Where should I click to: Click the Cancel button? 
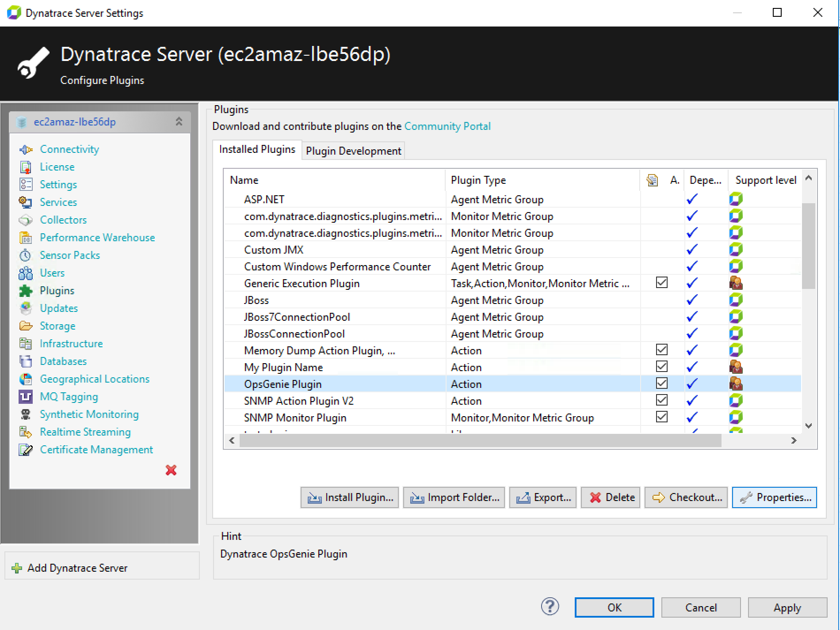coord(701,607)
